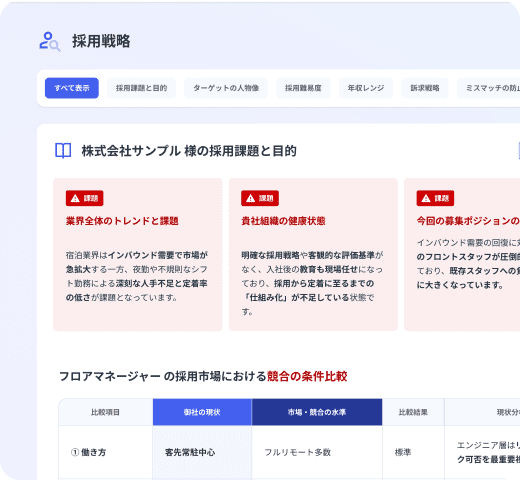Select the すべて表示 tab

[x=72, y=88]
